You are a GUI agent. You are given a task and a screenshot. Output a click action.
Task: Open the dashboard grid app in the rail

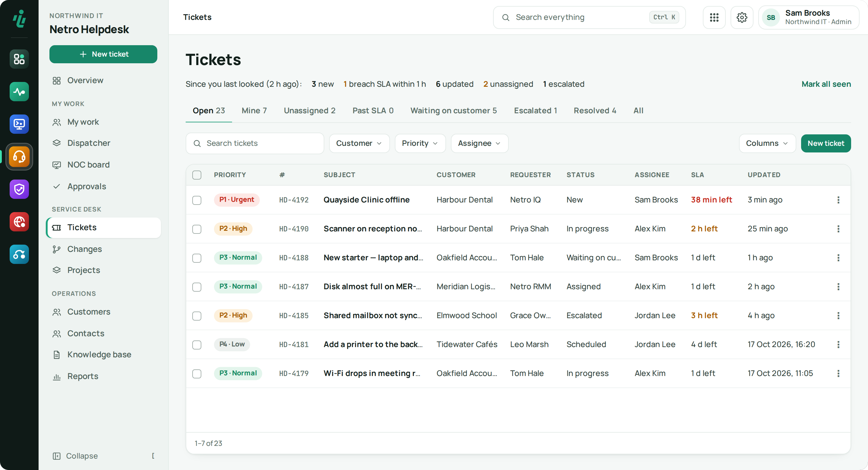tap(19, 59)
